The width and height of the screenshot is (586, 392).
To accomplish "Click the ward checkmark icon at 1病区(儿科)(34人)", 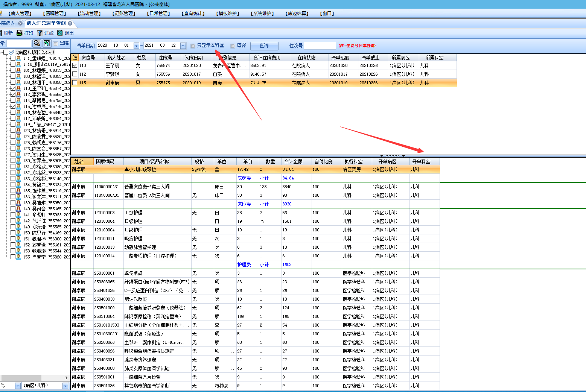I will pos(12,52).
